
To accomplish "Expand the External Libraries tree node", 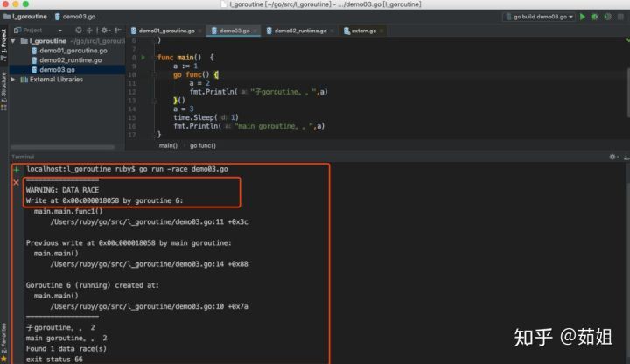I will (x=14, y=79).
